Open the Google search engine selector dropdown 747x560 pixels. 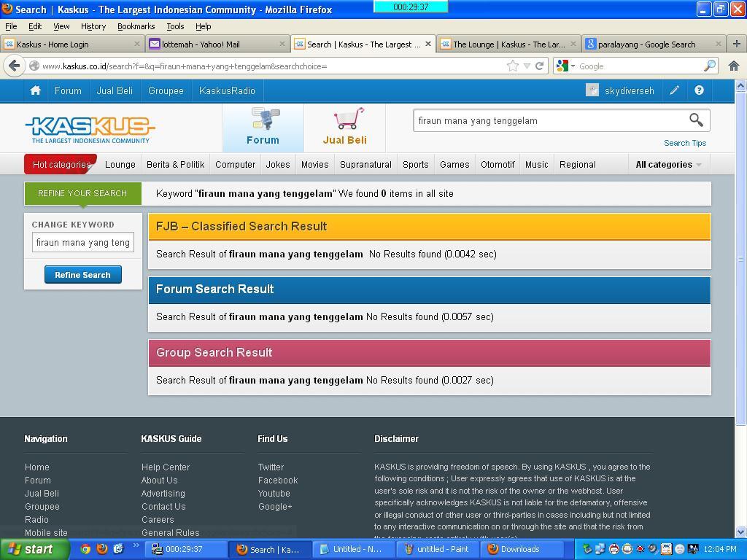coord(565,66)
